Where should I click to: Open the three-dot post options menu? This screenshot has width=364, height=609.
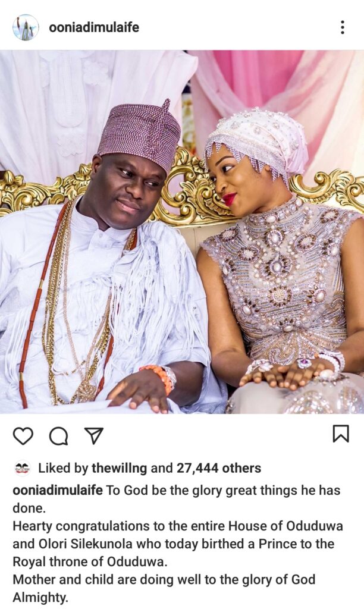click(342, 27)
